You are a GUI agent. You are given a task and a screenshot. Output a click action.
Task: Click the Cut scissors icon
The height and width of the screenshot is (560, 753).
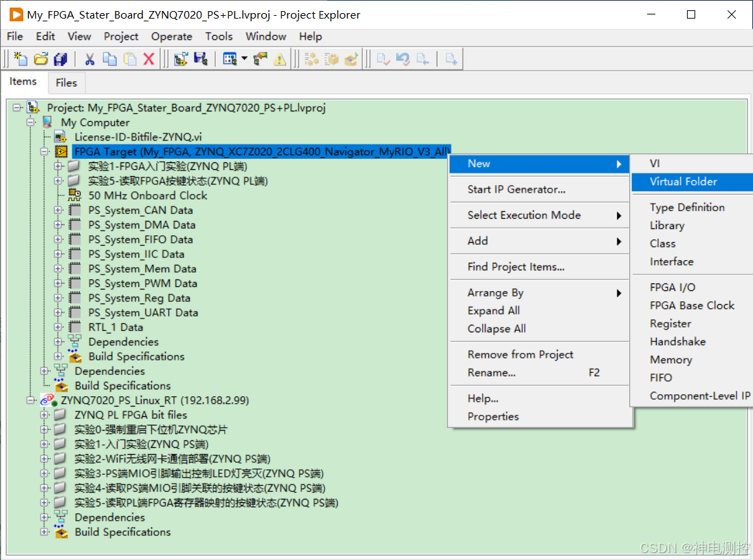click(x=89, y=58)
